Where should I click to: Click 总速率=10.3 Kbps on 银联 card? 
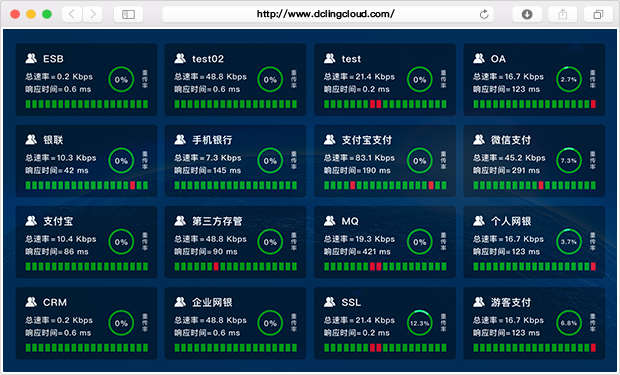click(x=60, y=158)
